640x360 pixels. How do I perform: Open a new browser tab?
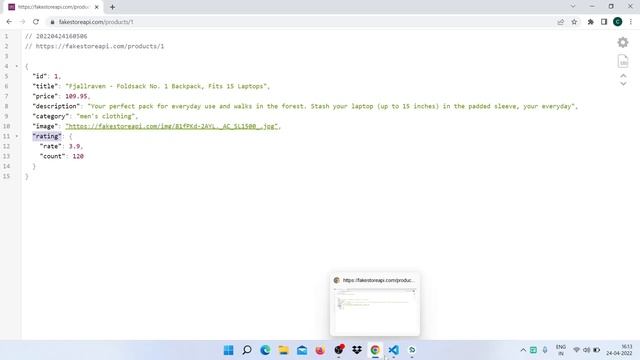point(112,7)
